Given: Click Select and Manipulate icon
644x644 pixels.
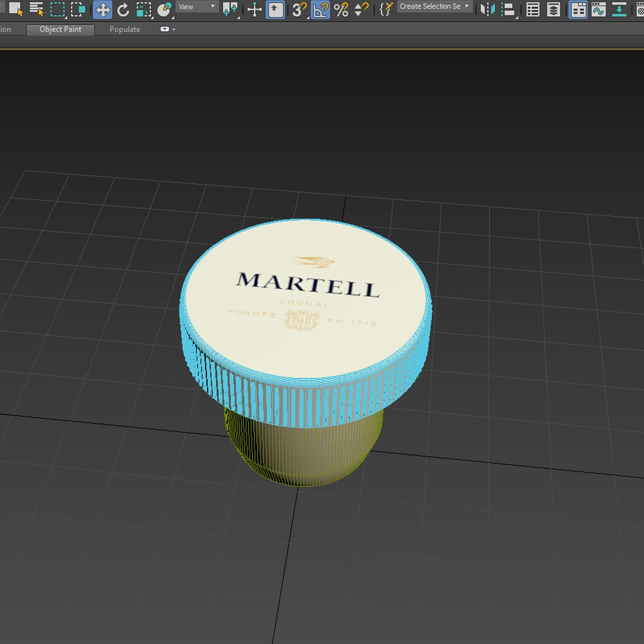Looking at the screenshot, I should [255, 10].
